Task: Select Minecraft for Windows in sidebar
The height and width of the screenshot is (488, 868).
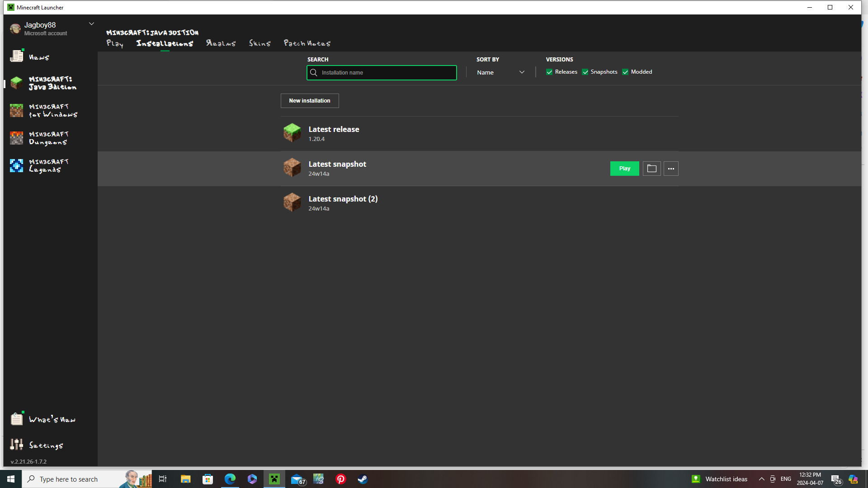Action: coord(44,111)
